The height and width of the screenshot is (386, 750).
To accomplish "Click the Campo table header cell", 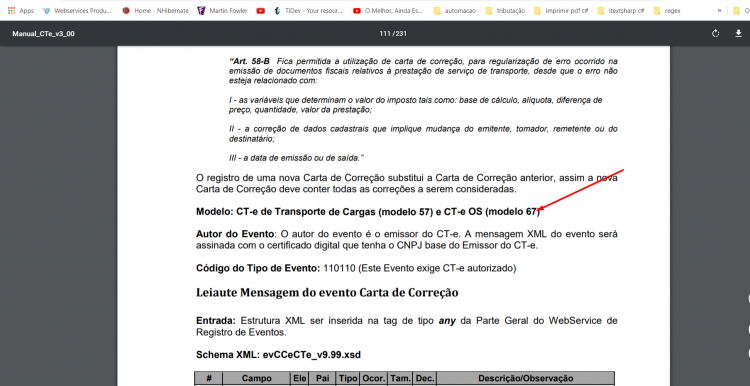I will [256, 378].
